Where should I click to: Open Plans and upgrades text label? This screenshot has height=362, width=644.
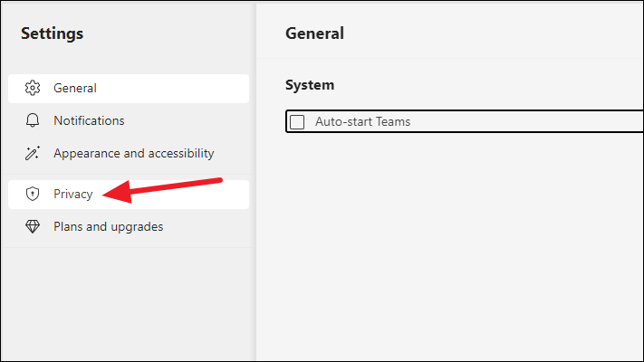(108, 227)
